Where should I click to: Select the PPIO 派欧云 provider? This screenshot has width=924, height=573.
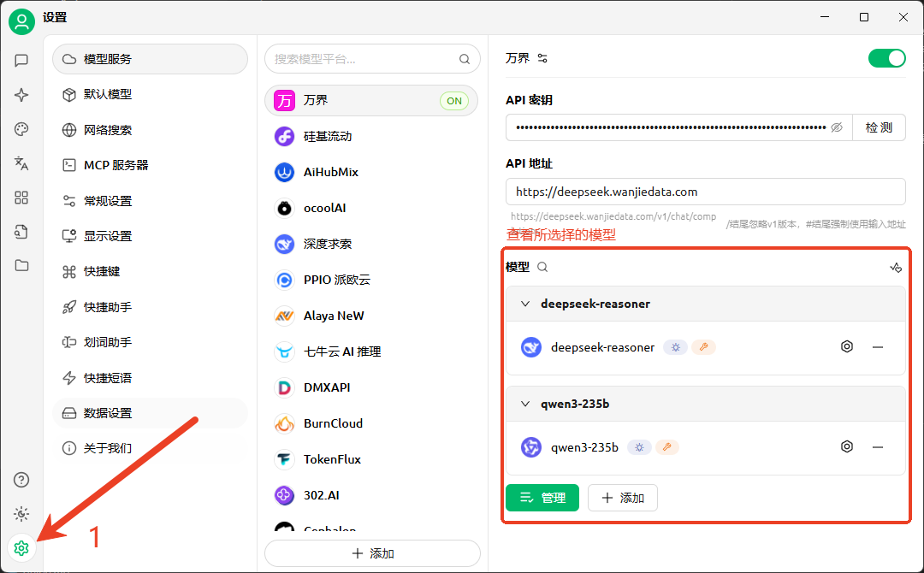point(371,280)
